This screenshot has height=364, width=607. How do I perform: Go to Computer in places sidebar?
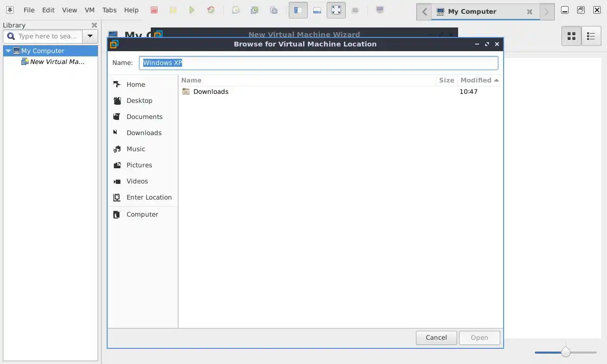point(143,214)
